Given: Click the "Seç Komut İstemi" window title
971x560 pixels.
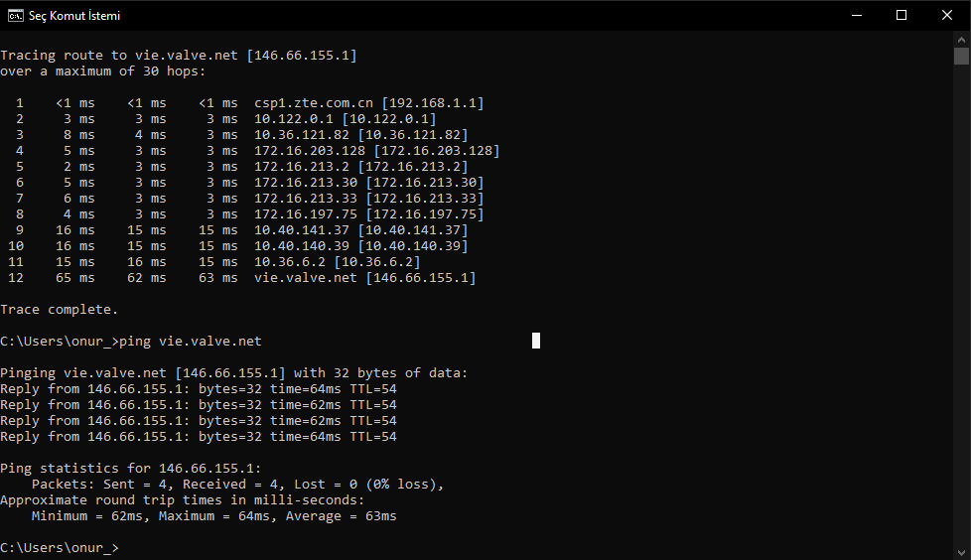Looking at the screenshot, I should point(75,16).
